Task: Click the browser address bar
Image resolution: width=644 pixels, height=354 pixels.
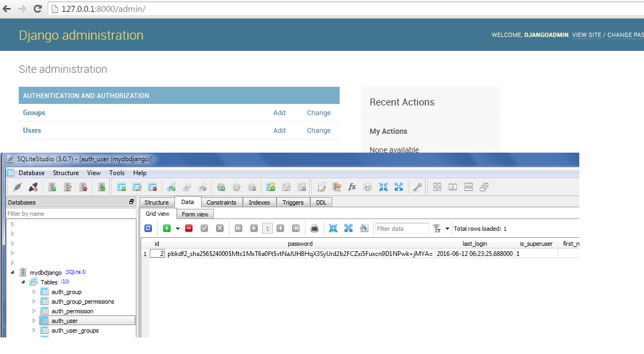Action: (x=346, y=9)
